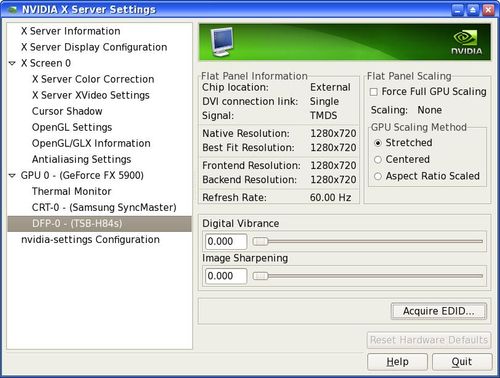
Task: Open OpenGL Settings page
Action: coord(72,127)
